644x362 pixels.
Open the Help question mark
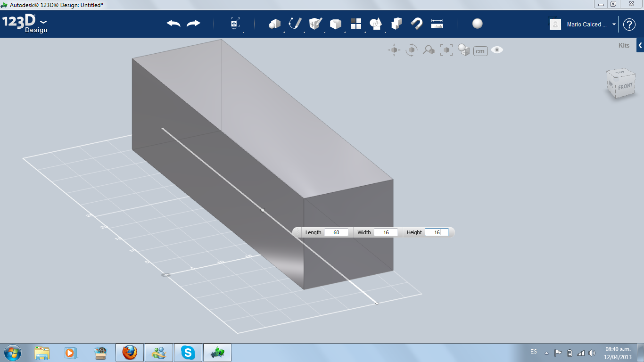point(629,25)
